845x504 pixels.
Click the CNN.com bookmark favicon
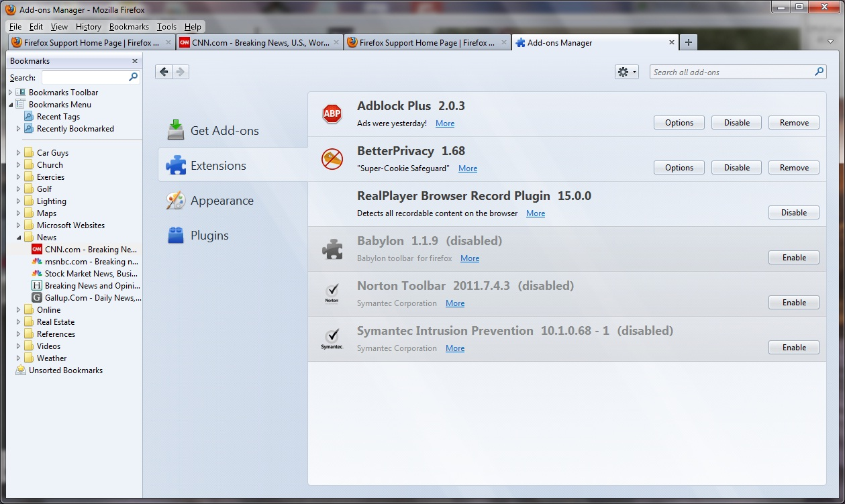(x=37, y=250)
